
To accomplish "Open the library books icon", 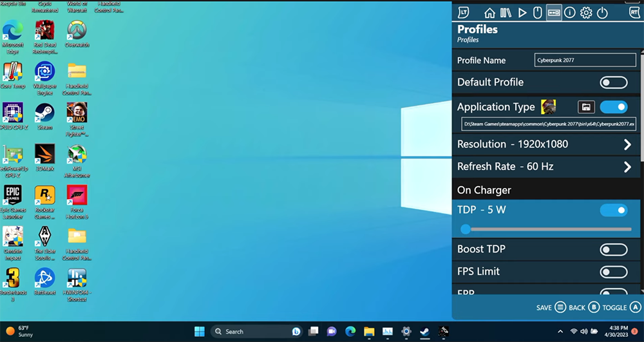I will tap(506, 13).
